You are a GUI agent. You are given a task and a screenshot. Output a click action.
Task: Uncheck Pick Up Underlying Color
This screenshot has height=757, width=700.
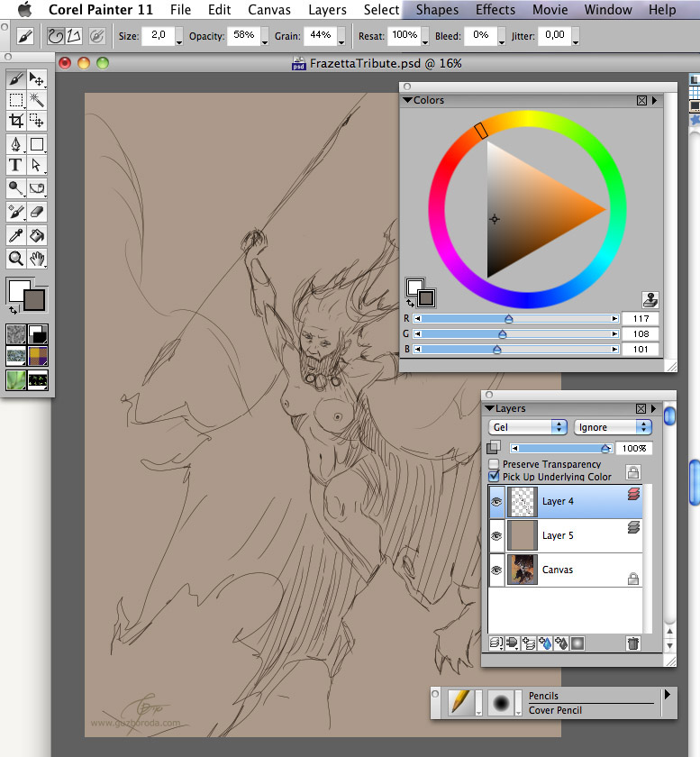(494, 477)
